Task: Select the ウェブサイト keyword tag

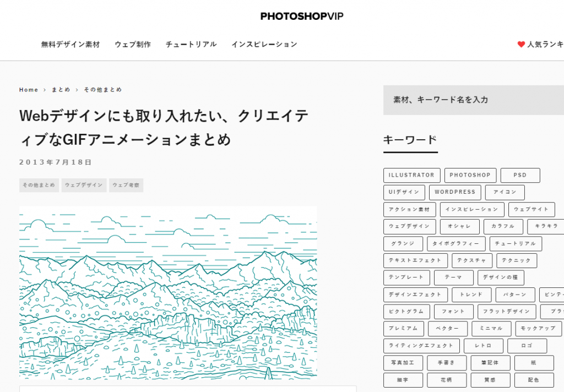Action: tap(532, 209)
